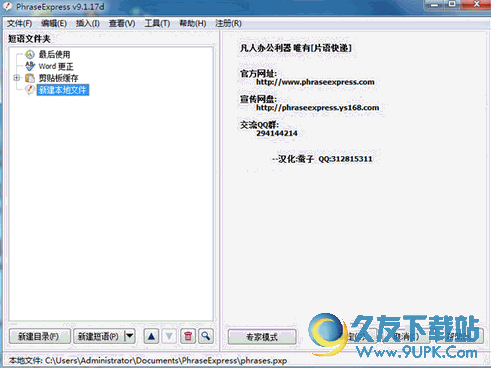Click the 汉化 credit line with QQ:312815311
Viewport: 491px width, 368px height.
[322, 159]
